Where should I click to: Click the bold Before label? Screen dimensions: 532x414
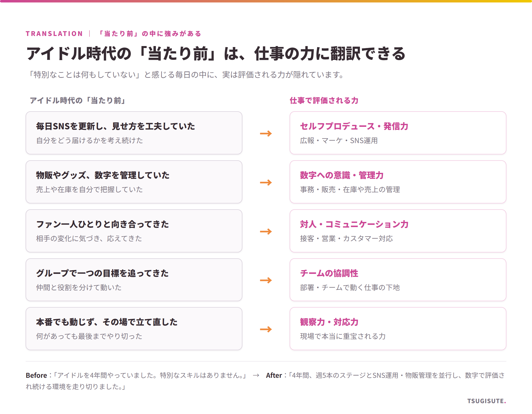(36, 375)
